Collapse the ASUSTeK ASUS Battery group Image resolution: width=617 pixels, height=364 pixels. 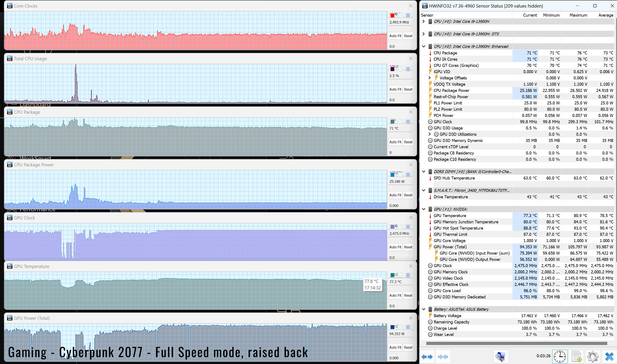point(423,309)
